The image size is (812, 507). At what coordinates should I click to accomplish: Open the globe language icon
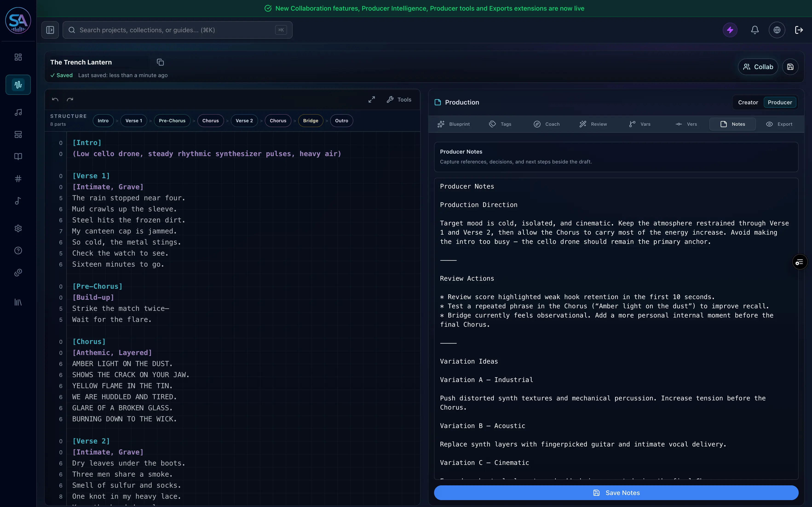(777, 30)
